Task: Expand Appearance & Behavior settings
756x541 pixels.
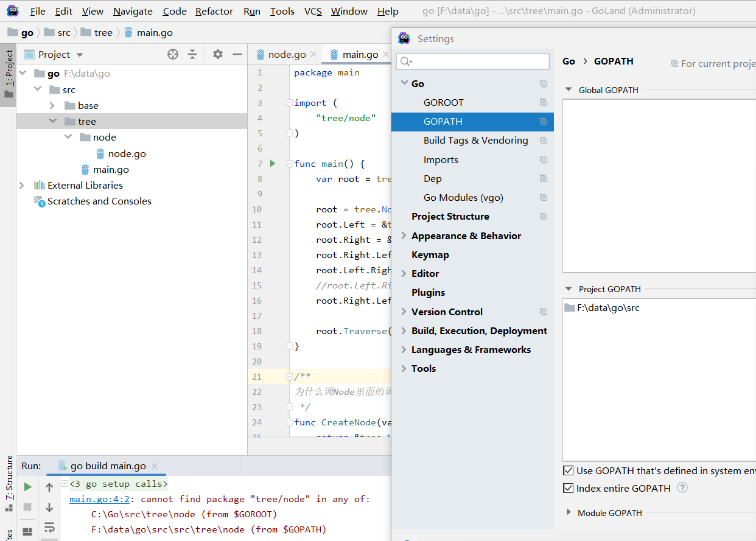Action: click(x=404, y=236)
